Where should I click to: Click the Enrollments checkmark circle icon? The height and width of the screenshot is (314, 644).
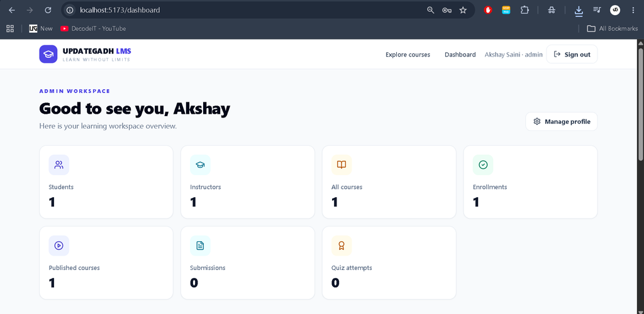point(483,165)
